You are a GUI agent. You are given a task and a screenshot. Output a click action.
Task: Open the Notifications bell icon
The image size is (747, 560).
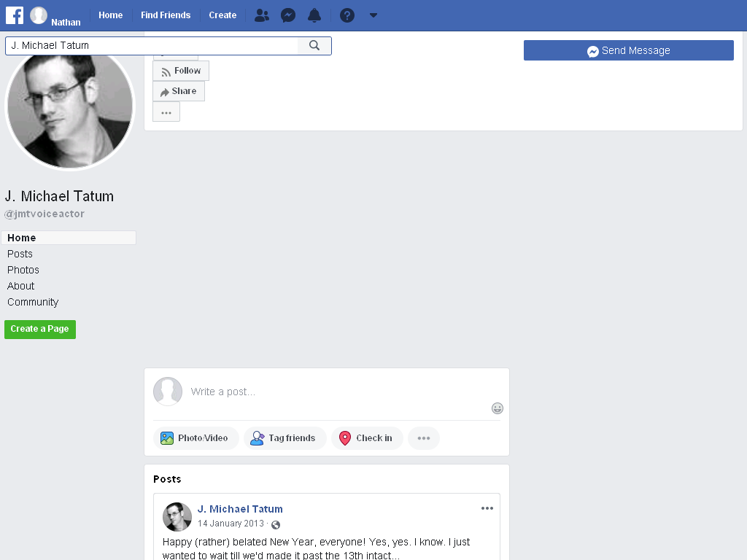[x=314, y=16]
